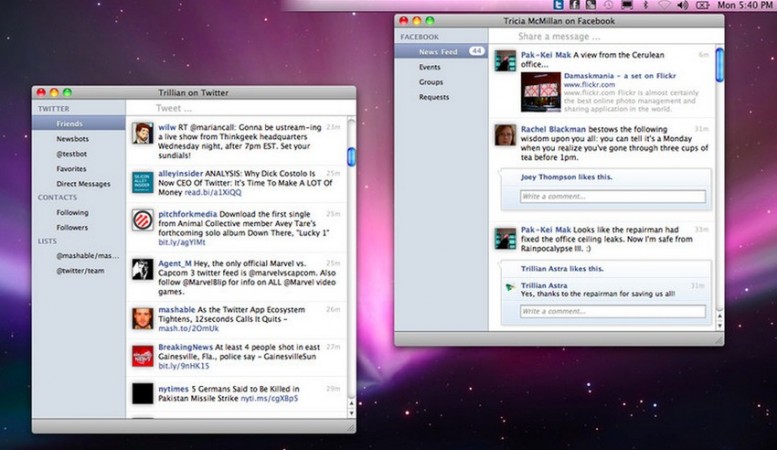The width and height of the screenshot is (777, 450).
Task: Click Pak-Kei Mak's avatar on repairman post
Action: click(x=505, y=238)
